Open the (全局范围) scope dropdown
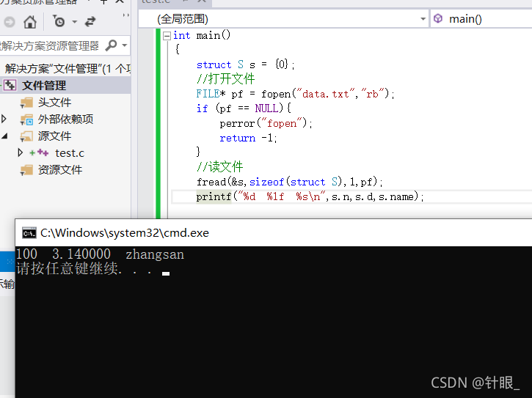Viewport: 532px width, 398px height. 283,18
